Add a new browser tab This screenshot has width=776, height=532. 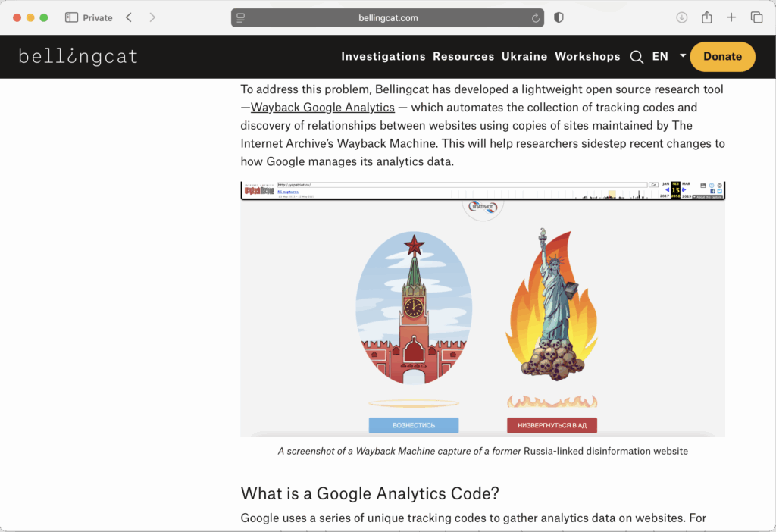click(x=731, y=17)
